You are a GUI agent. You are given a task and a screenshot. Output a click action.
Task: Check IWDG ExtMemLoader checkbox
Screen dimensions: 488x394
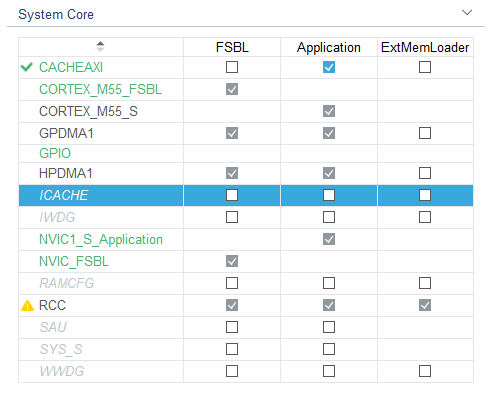[x=425, y=217]
